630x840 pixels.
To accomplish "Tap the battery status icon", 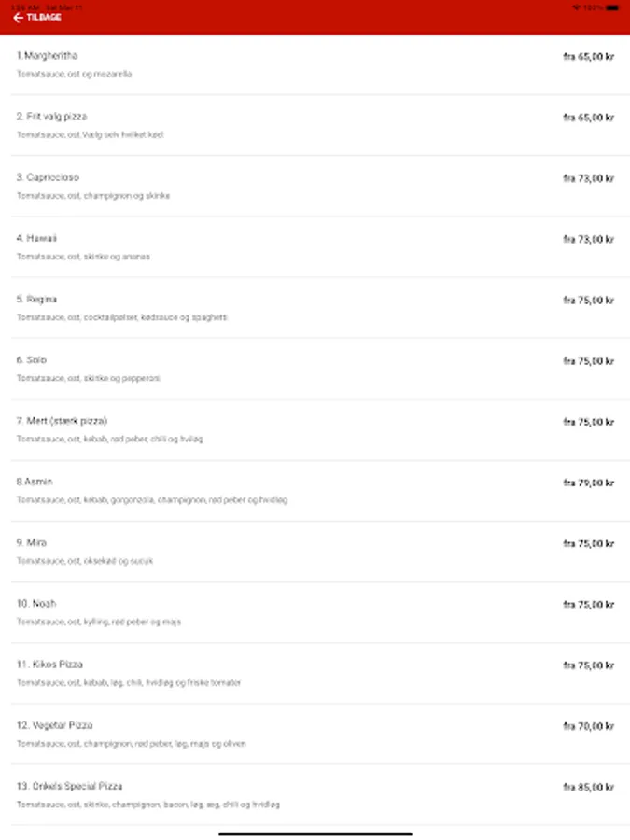I will (611, 7).
